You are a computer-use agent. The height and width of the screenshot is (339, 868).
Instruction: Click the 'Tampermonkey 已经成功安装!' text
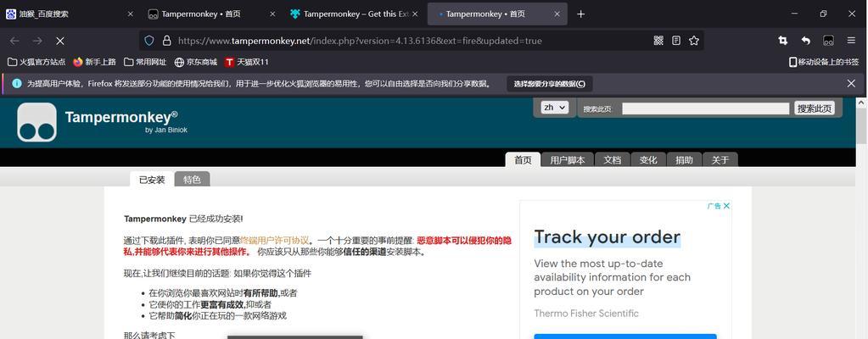coord(183,219)
